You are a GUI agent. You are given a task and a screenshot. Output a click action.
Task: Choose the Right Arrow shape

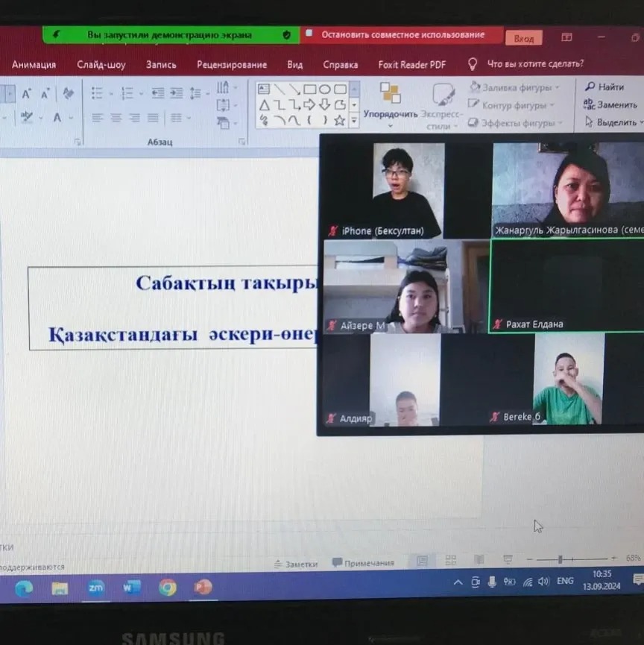click(309, 105)
